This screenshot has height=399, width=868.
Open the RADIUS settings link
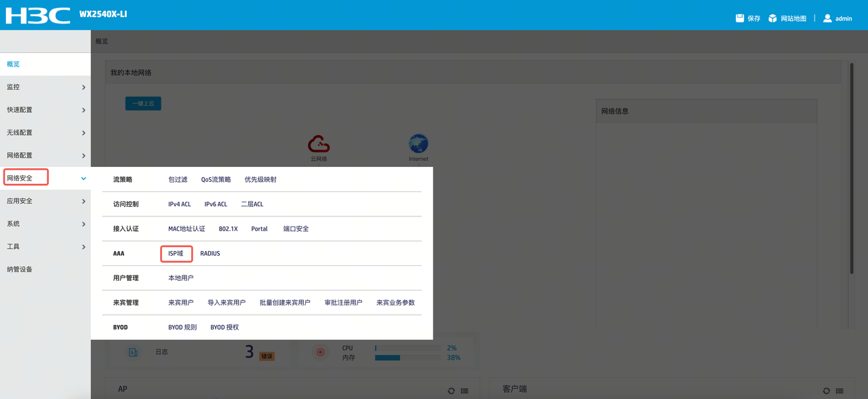click(210, 253)
